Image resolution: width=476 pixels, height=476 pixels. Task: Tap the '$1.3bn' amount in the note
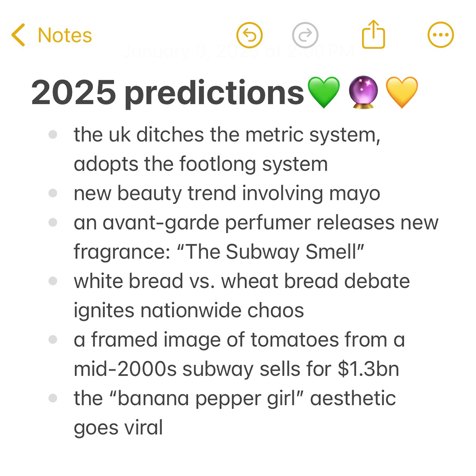368,369
